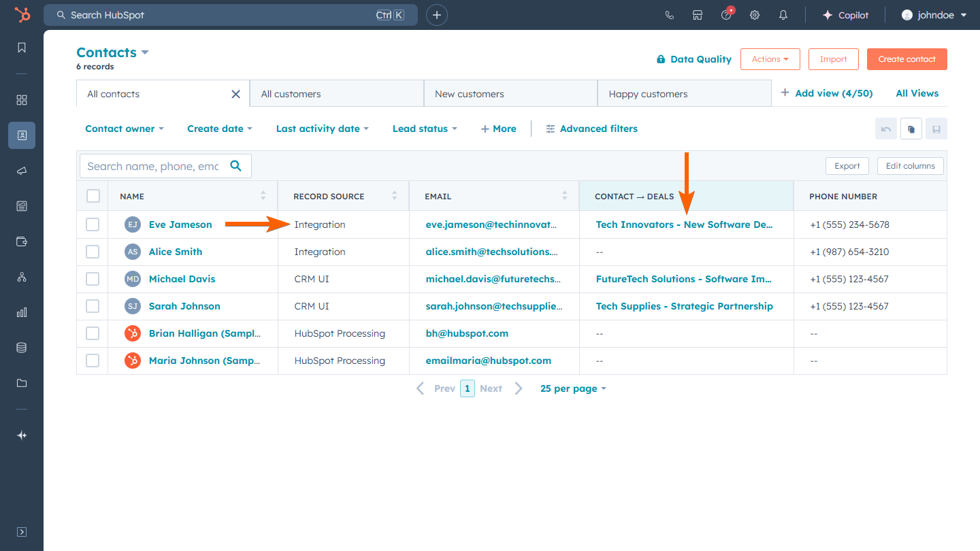
Task: Open the Marketplace storefront icon
Action: 698,15
